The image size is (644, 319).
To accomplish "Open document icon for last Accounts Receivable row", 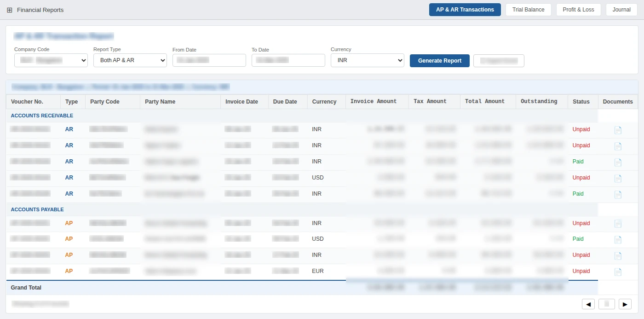I will (618, 195).
